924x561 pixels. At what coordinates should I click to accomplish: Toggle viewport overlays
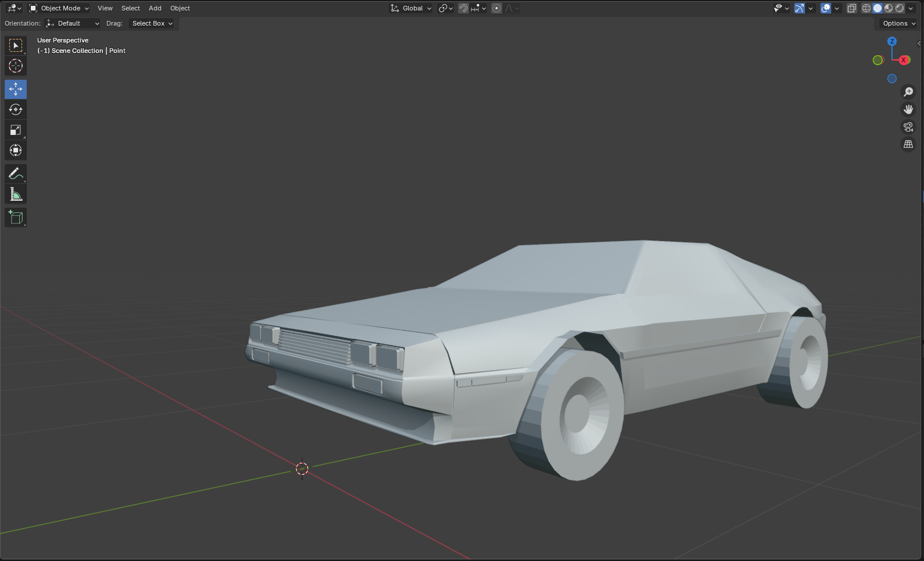826,8
